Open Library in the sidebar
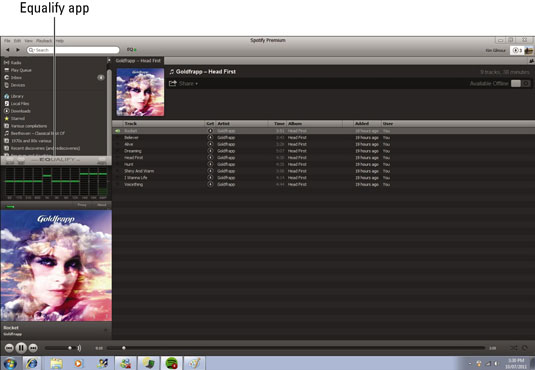535x370 pixels. [x=14, y=96]
